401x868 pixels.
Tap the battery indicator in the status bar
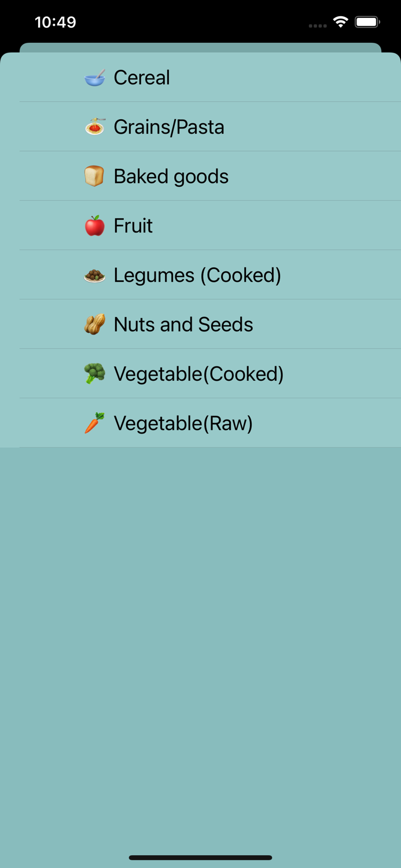pos(365,21)
